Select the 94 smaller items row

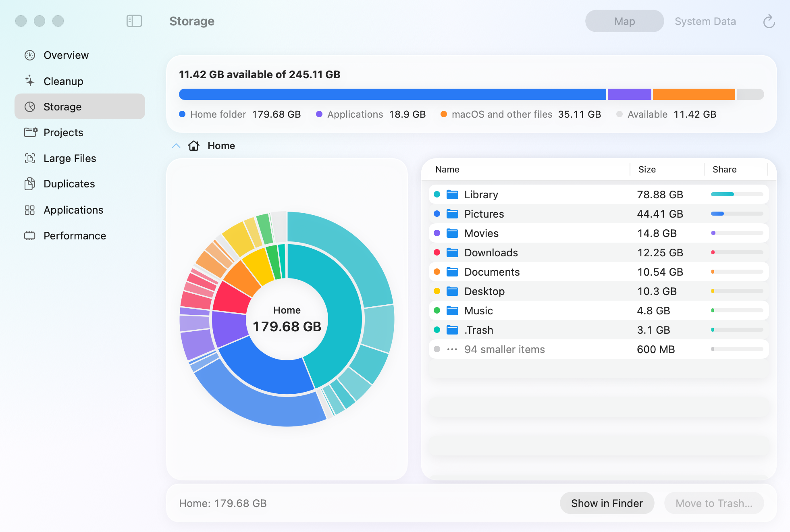599,349
